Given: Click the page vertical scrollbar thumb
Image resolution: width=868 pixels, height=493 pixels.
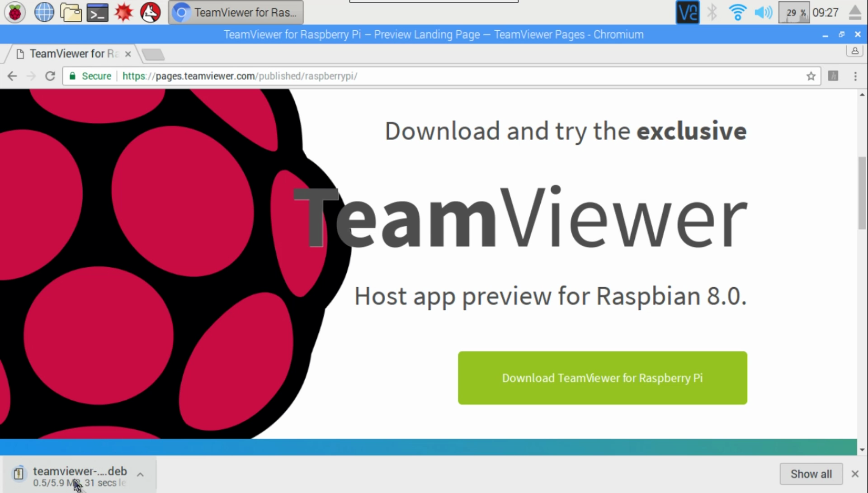Looking at the screenshot, I should [862, 193].
